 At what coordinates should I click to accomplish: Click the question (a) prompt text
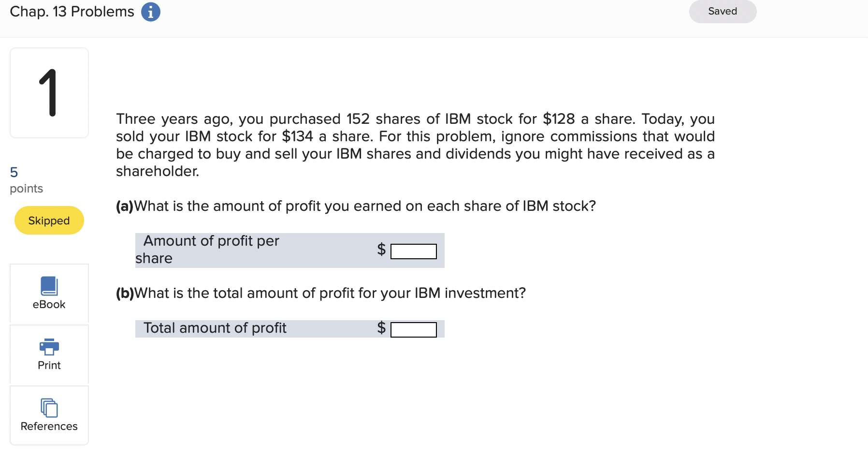[x=356, y=206]
